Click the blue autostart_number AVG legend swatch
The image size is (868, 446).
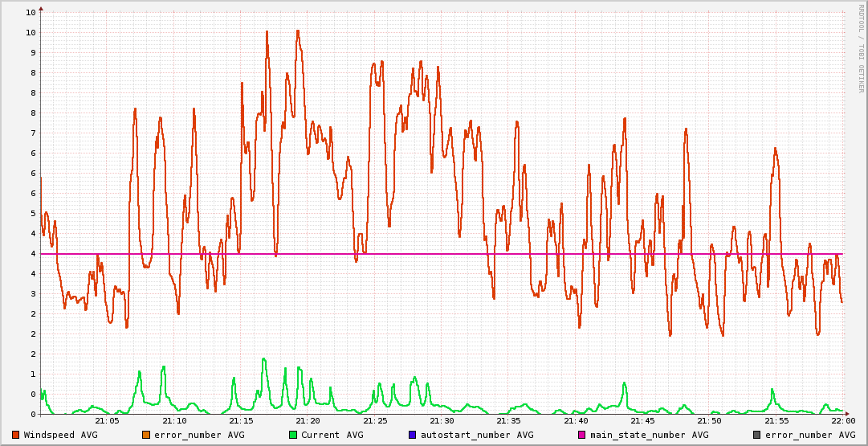[x=412, y=435]
